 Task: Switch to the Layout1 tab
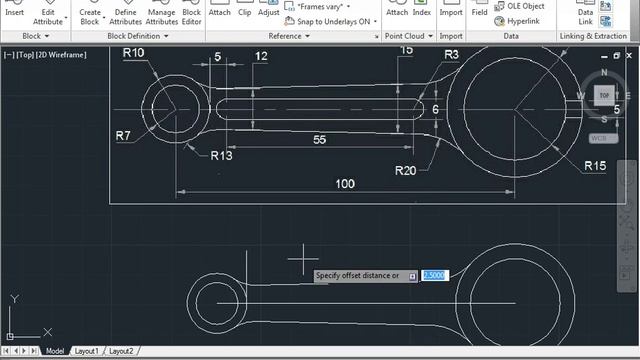pyautogui.click(x=86, y=351)
